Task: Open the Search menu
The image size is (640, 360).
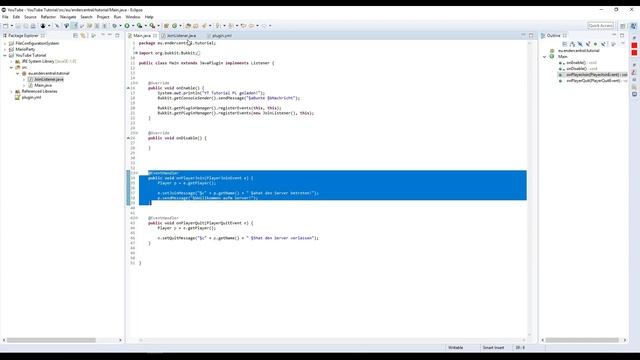Action: 86,17
